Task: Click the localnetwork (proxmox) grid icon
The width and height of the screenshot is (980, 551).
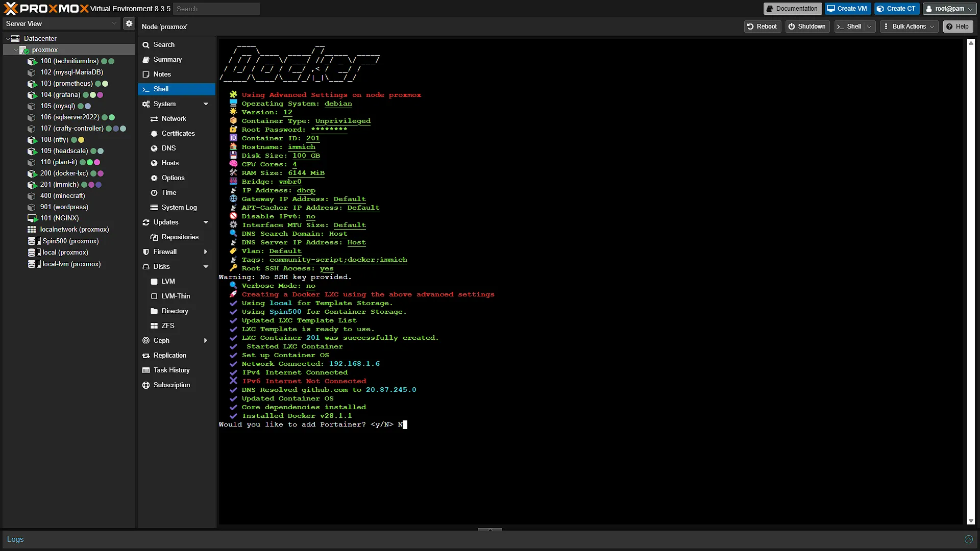Action: tap(32, 230)
